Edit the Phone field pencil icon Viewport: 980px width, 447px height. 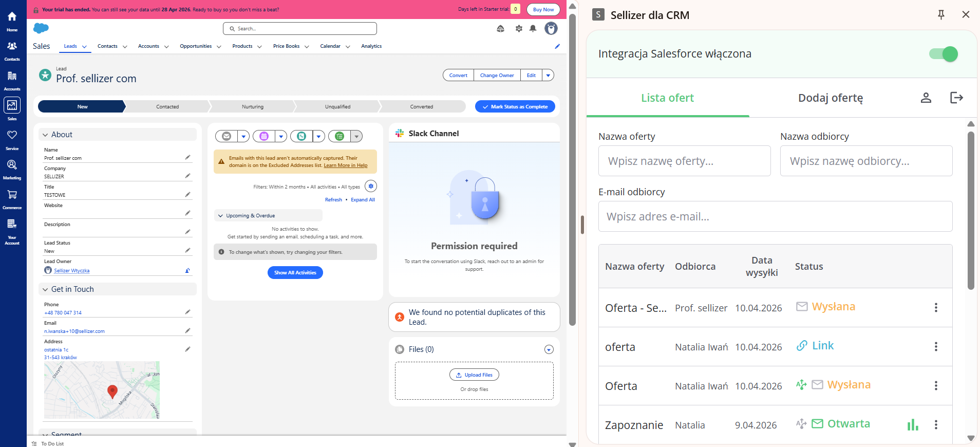pyautogui.click(x=187, y=312)
